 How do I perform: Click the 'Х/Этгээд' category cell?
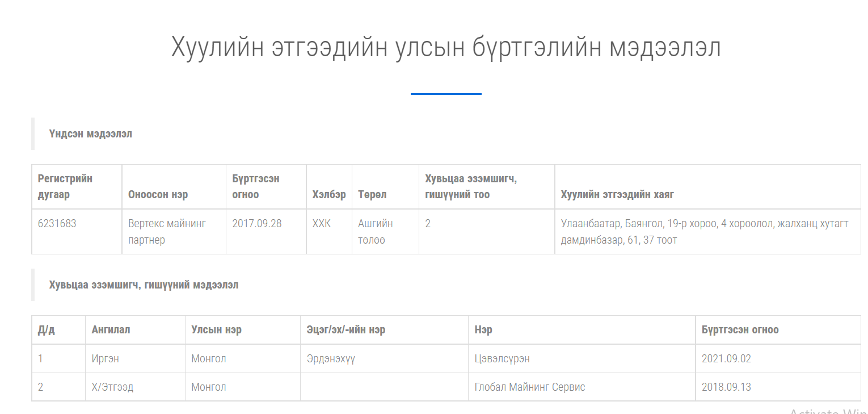112,387
